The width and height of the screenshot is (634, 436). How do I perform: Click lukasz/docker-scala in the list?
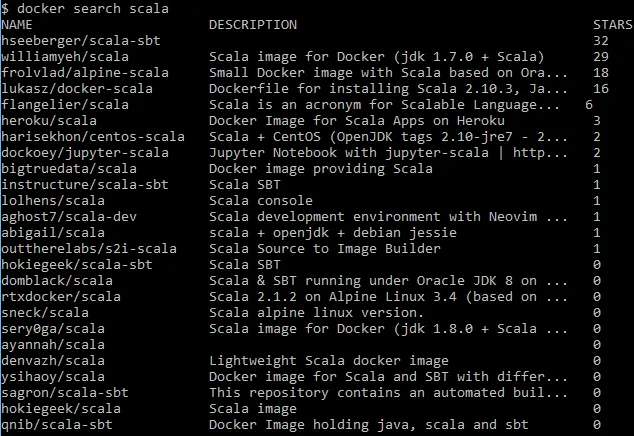click(77, 89)
